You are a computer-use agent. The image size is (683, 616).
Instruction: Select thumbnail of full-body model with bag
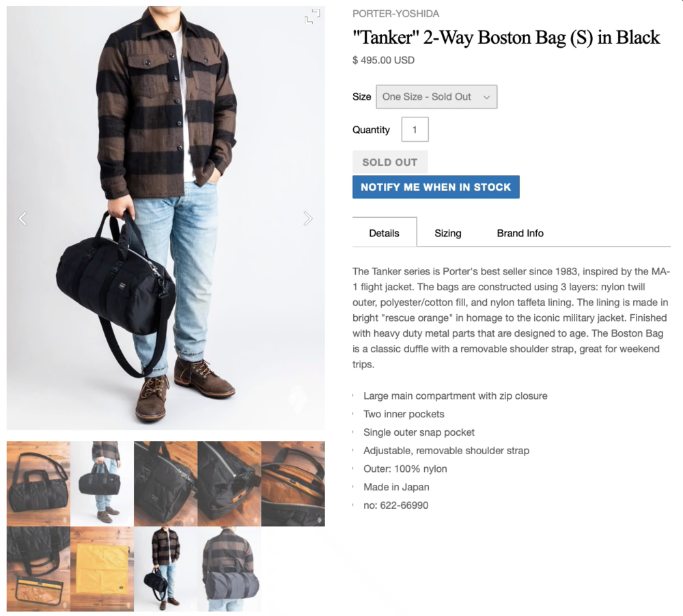(165, 569)
